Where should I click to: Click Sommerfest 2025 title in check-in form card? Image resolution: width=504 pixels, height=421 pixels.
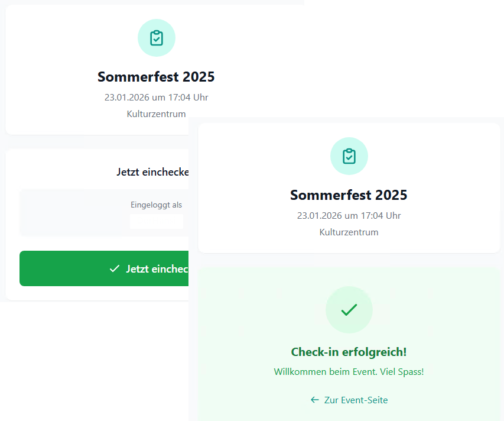pyautogui.click(x=156, y=77)
